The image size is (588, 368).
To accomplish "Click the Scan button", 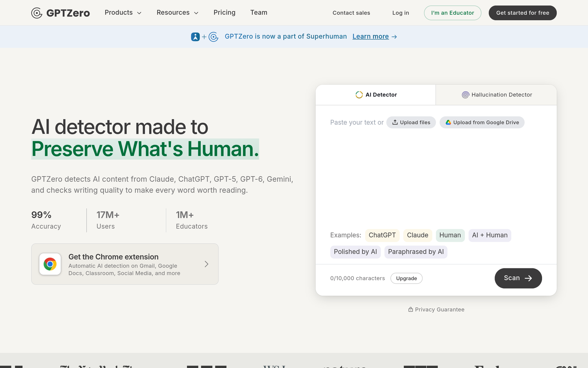I will (518, 278).
